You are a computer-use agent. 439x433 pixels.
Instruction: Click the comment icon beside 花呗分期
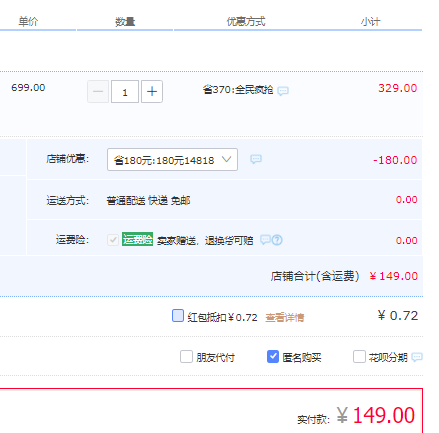[x=417, y=357]
